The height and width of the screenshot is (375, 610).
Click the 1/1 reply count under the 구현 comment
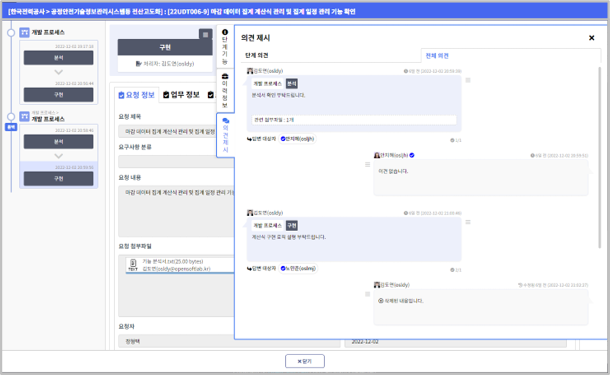(456, 270)
